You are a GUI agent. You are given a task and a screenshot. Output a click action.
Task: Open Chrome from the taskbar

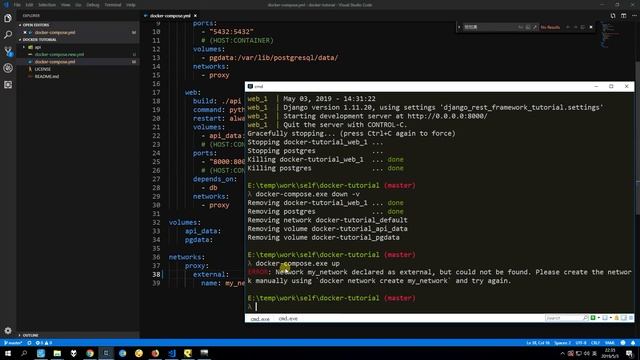[90, 353]
